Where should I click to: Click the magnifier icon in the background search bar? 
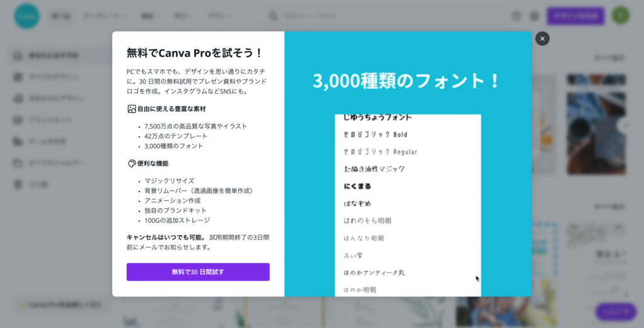coord(273,16)
